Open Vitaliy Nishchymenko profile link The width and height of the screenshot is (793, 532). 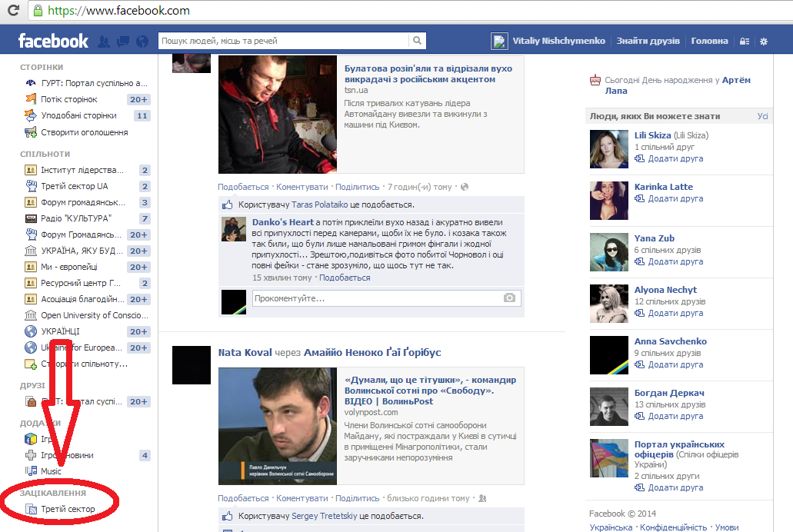point(559,41)
